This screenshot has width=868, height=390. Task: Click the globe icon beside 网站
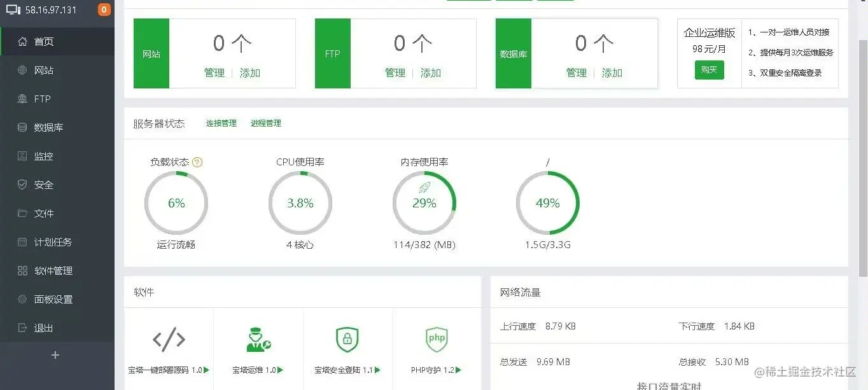click(22, 70)
